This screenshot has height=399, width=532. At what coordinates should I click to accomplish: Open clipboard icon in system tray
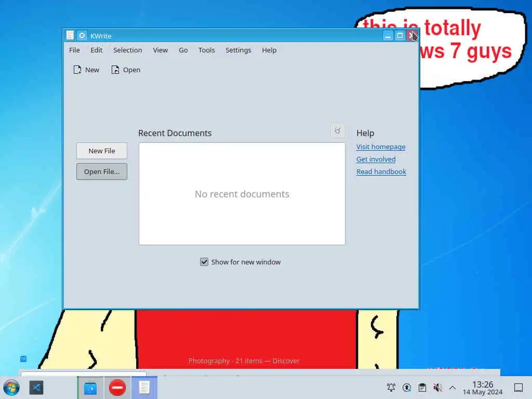click(422, 388)
